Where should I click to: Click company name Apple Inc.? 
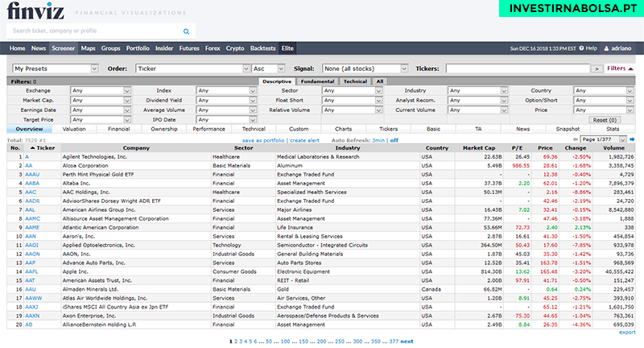75,271
